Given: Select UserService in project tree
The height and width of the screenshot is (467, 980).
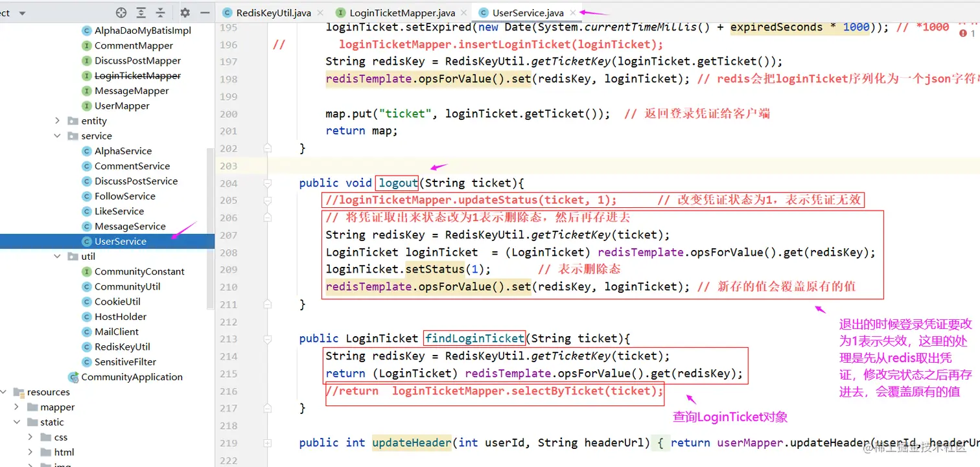Looking at the screenshot, I should click(x=107, y=241).
